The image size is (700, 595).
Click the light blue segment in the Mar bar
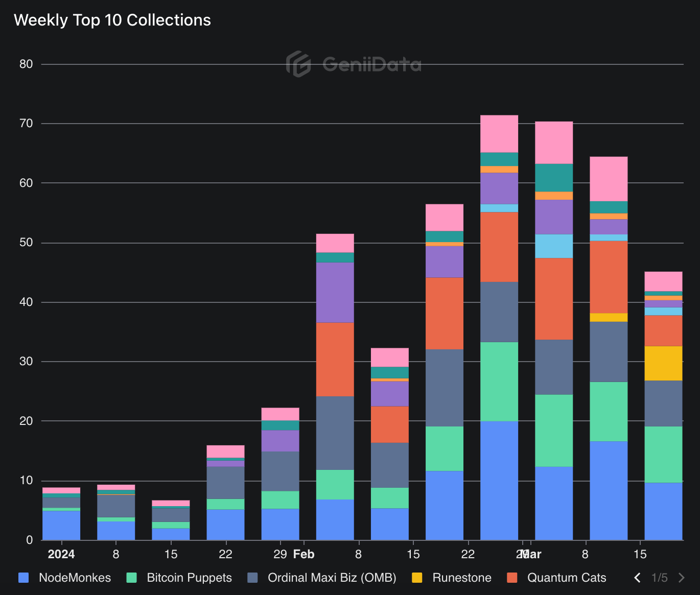(554, 246)
